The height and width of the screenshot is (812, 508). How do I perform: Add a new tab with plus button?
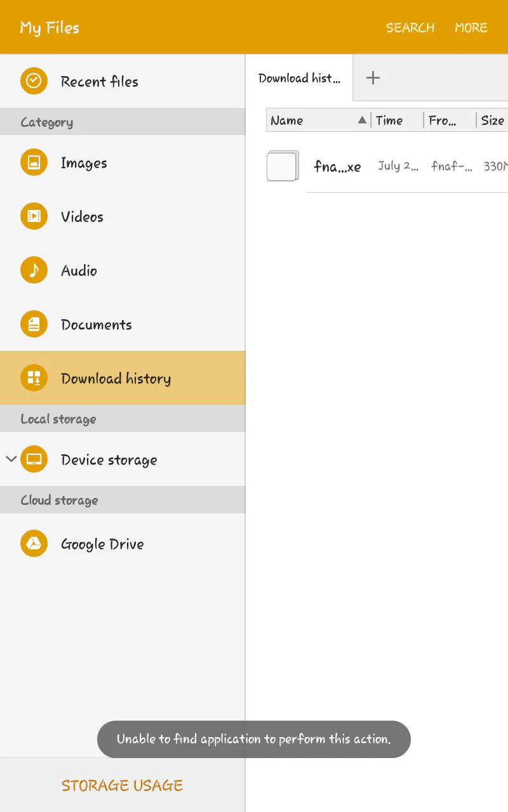point(373,78)
